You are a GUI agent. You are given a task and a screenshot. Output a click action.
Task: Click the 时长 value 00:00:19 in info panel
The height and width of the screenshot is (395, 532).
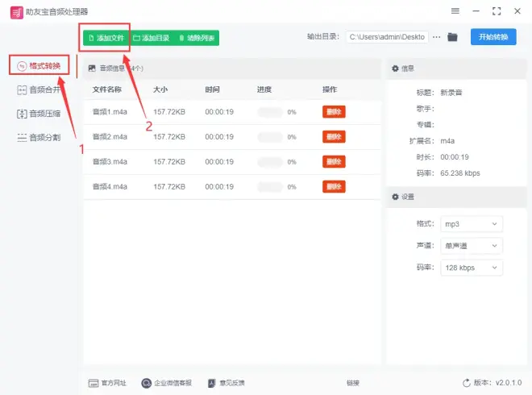point(455,157)
